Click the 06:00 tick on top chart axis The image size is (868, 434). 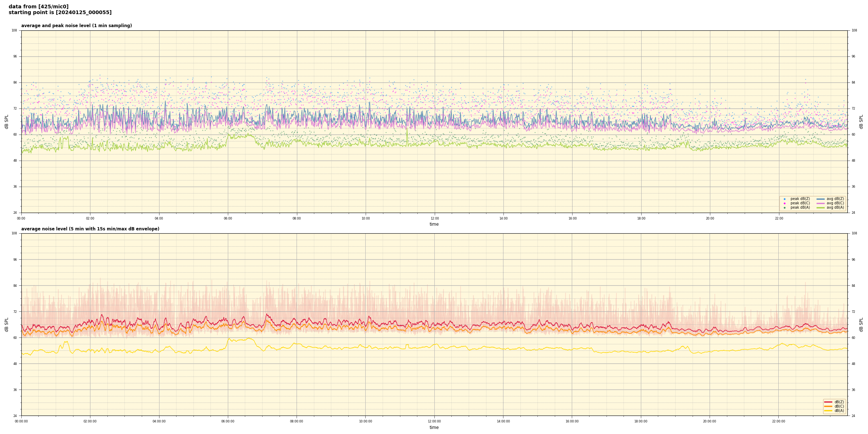[x=228, y=218]
